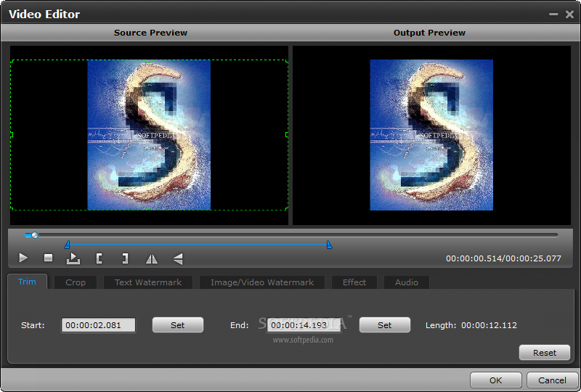The image size is (581, 392).
Task: Click Set button next to End time
Action: 385,325
